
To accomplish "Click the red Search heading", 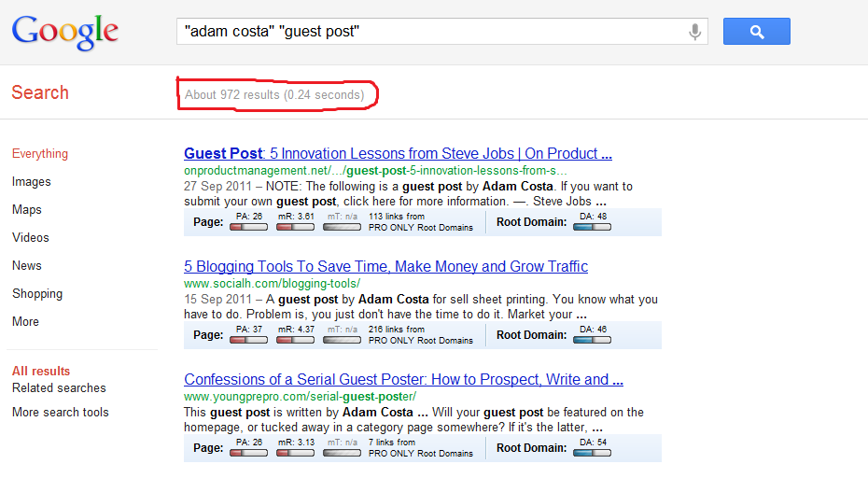I will [x=40, y=92].
